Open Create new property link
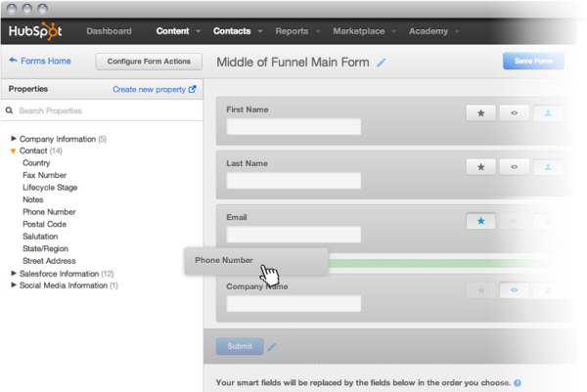Image resolution: width=587 pixels, height=392 pixels. 154,89
